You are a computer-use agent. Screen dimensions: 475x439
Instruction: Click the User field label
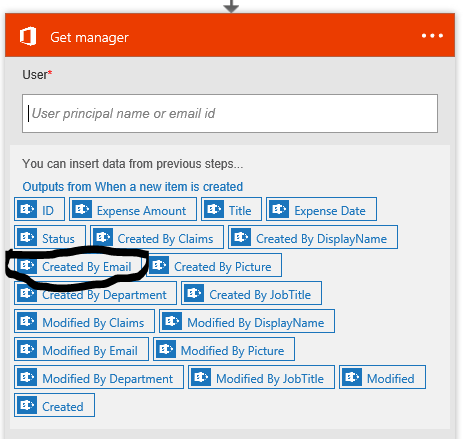click(x=37, y=75)
